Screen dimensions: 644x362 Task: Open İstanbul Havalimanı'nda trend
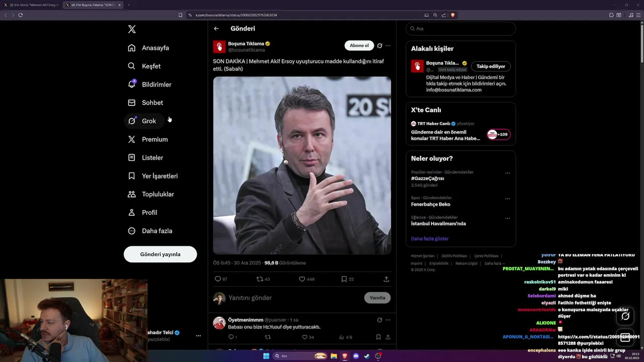pos(438,223)
